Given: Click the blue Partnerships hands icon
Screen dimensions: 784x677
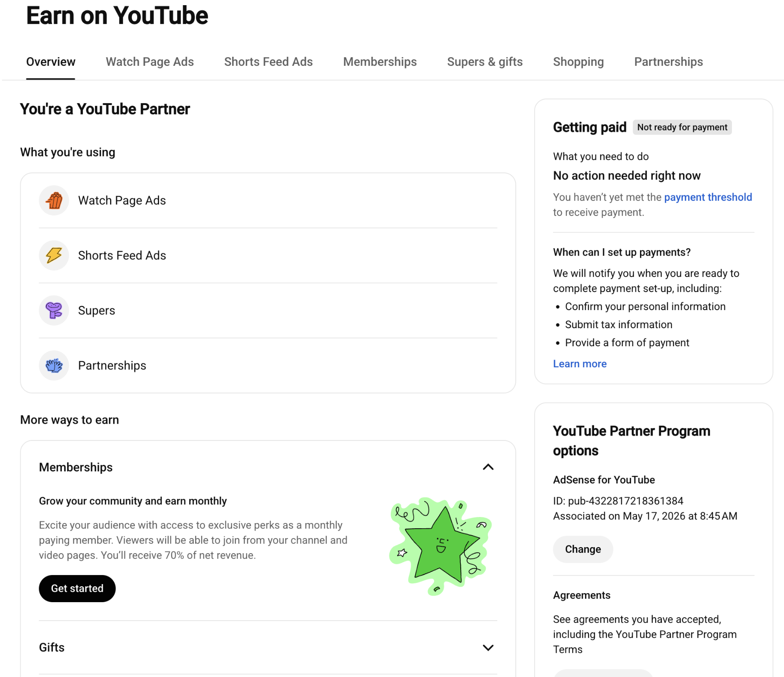Looking at the screenshot, I should click(x=54, y=366).
